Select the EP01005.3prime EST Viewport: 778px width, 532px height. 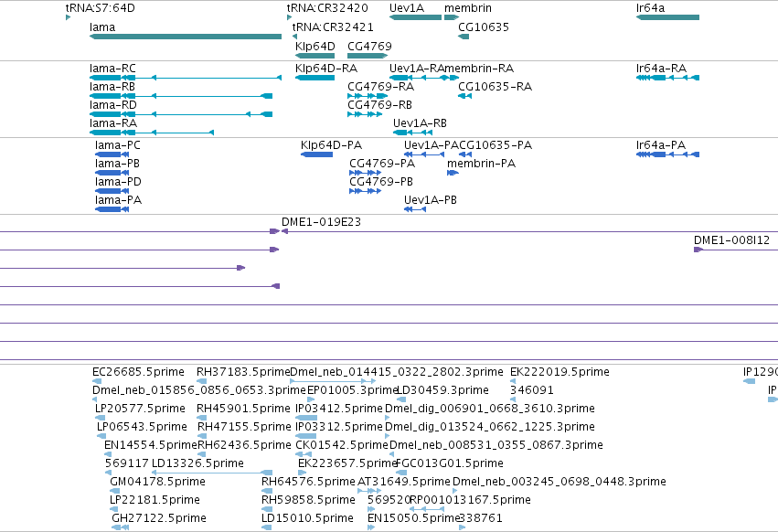point(352,390)
